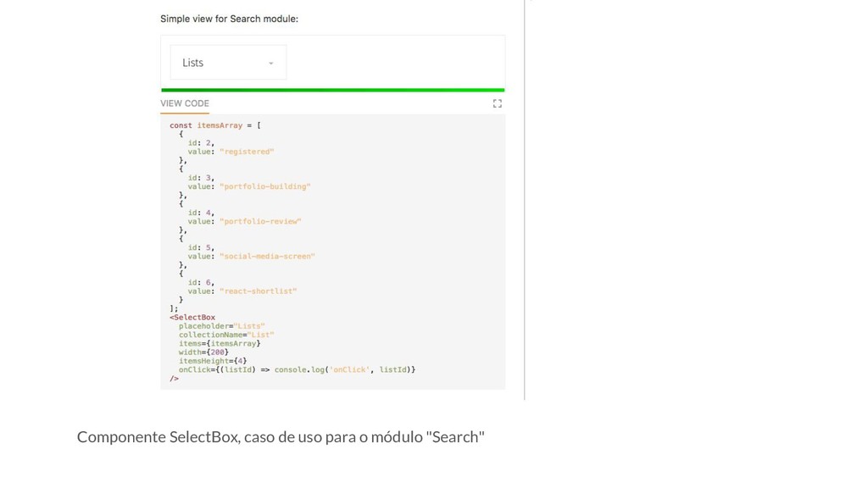868x488 pixels.
Task: Switch to the VIEW CODE tab
Action: (x=185, y=103)
